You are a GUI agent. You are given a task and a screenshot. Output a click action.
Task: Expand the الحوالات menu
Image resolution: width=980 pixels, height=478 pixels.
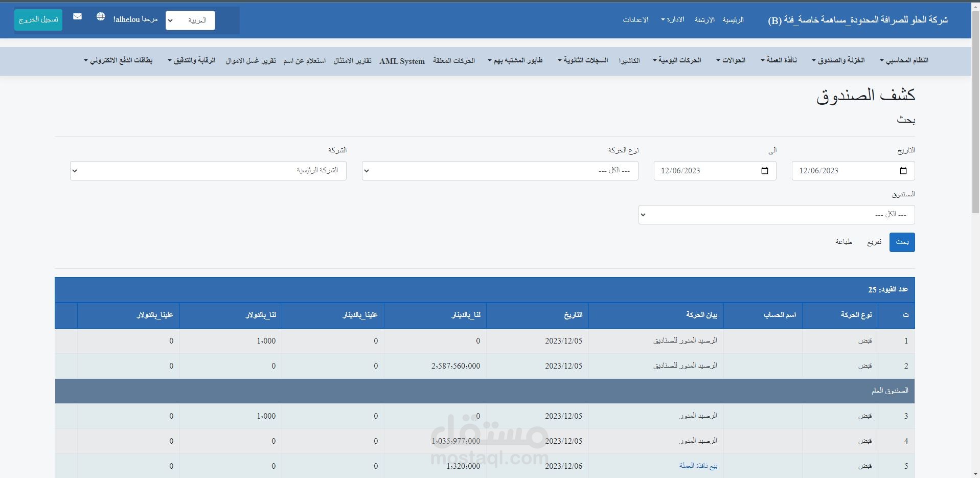coord(731,60)
